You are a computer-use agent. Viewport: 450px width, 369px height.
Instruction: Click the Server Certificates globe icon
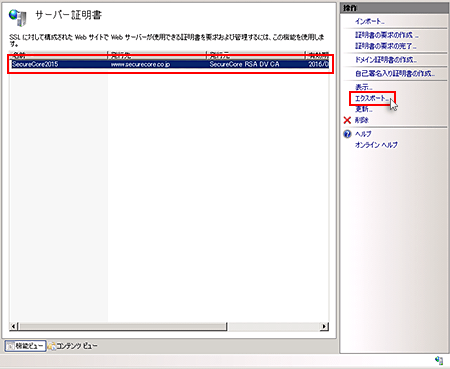(x=18, y=18)
